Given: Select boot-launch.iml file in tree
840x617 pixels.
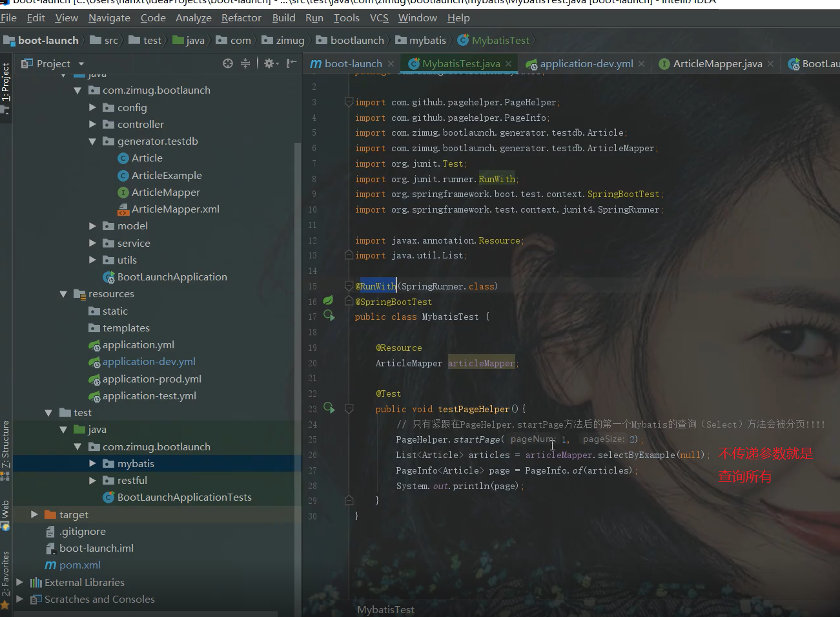Looking at the screenshot, I should point(89,549).
